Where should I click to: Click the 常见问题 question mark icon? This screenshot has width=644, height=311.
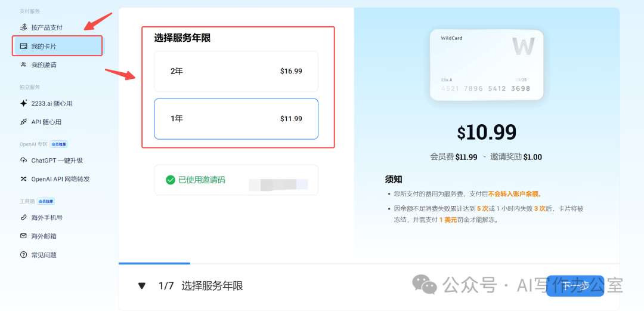[x=23, y=255]
